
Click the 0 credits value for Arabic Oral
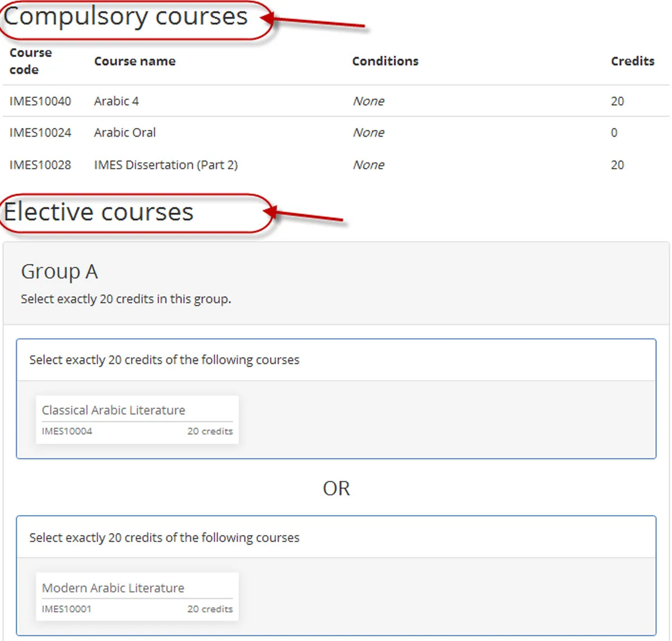coord(614,133)
